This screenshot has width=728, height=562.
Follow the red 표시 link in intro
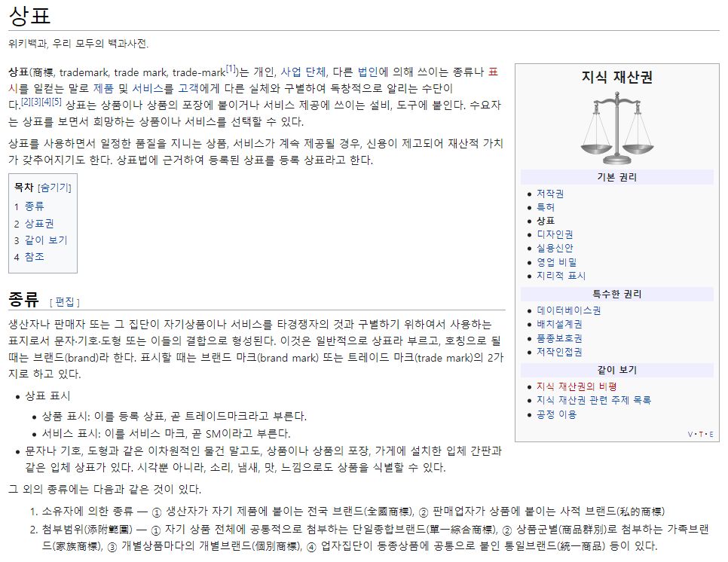[x=493, y=72]
